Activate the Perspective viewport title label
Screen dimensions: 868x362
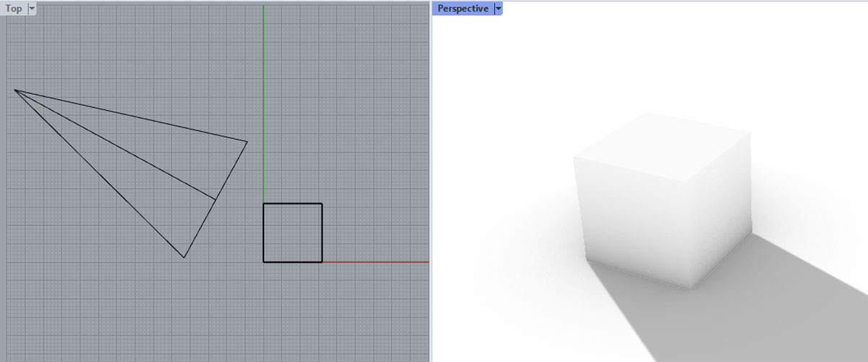[462, 9]
